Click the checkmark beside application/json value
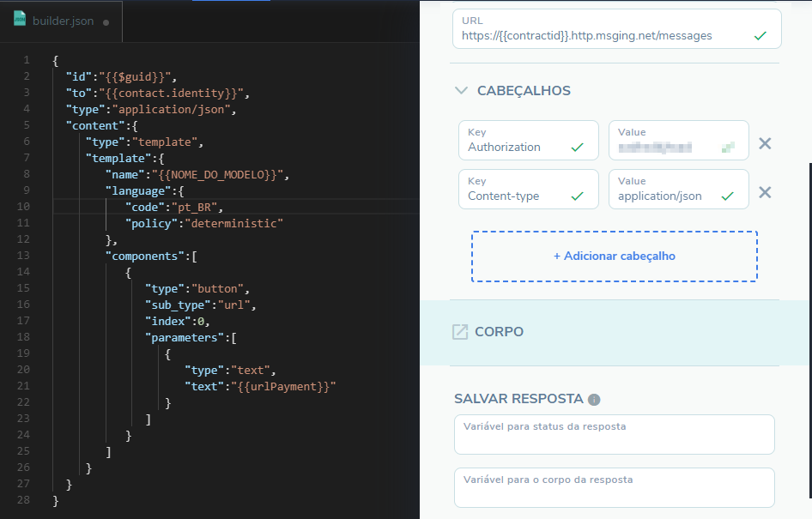Viewport: 812px width, 519px height. (728, 196)
